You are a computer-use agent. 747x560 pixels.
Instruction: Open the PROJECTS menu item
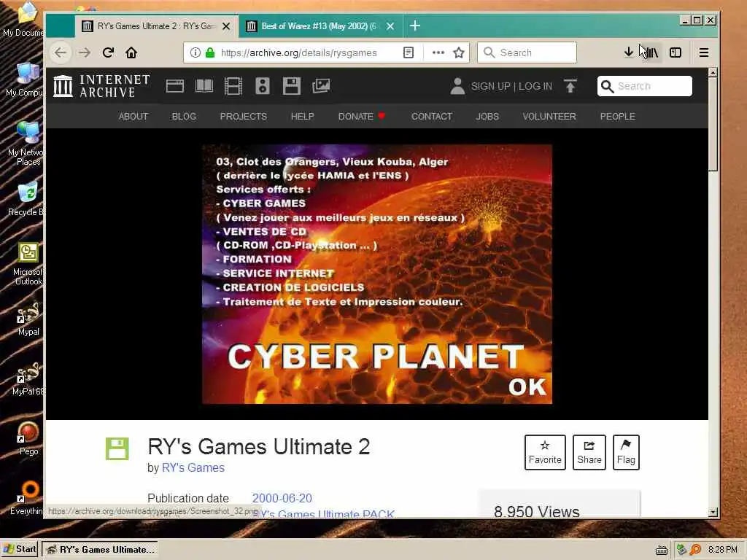[244, 117]
